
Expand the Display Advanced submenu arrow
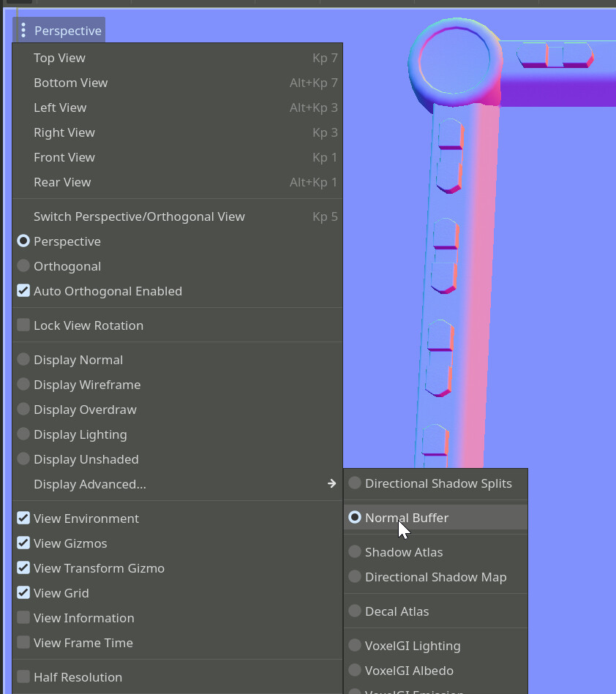pos(331,484)
